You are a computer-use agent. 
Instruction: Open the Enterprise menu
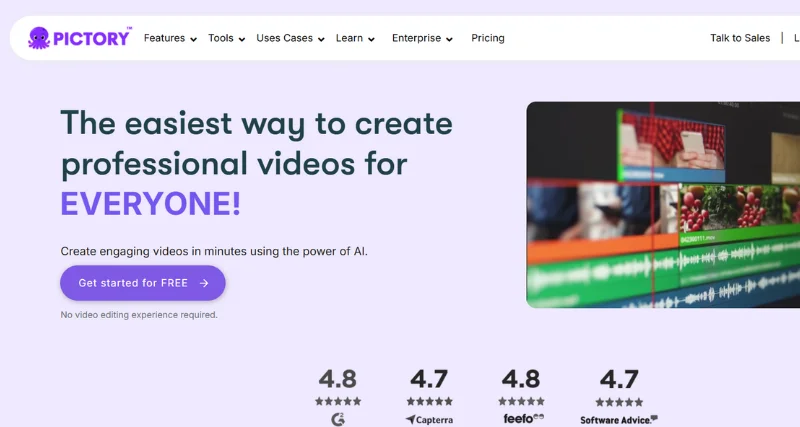[x=422, y=38]
